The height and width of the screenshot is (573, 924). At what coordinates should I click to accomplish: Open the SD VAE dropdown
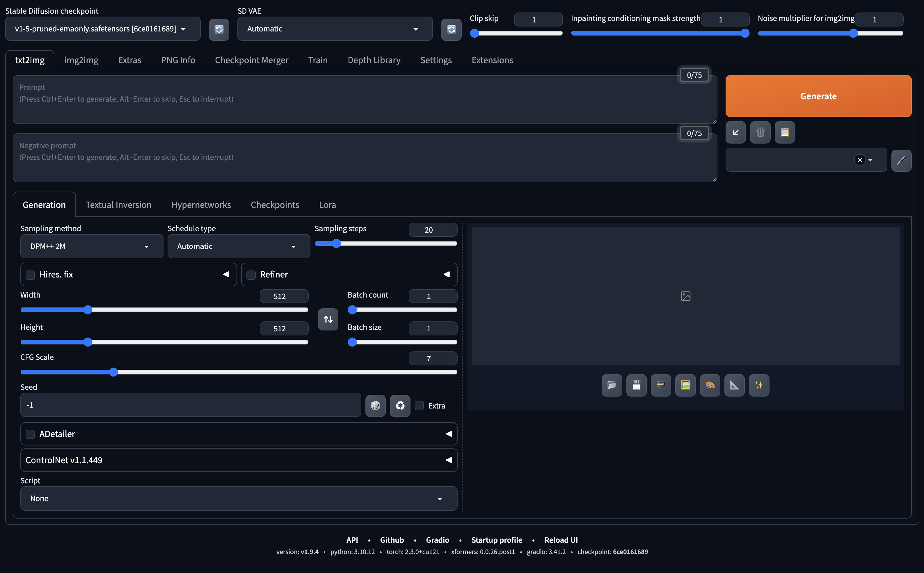tap(335, 29)
